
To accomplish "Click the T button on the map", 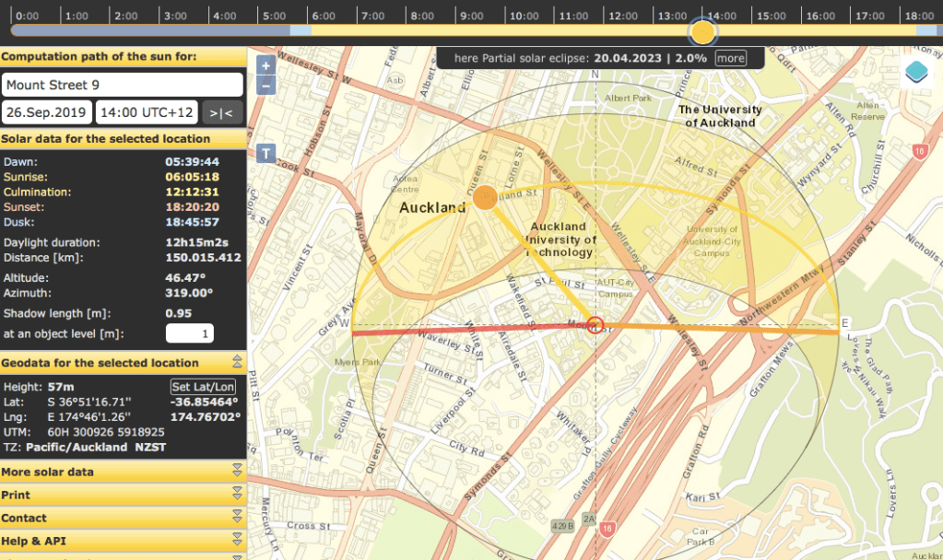I will tap(265, 153).
